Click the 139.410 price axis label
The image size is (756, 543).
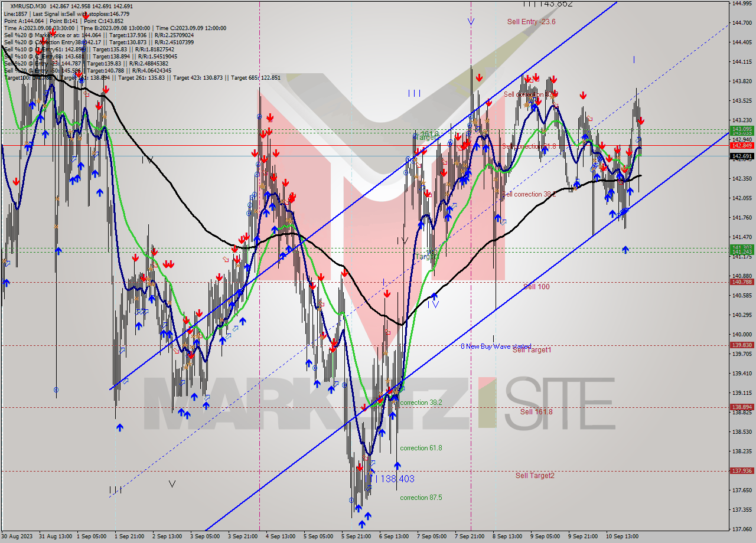(742, 374)
